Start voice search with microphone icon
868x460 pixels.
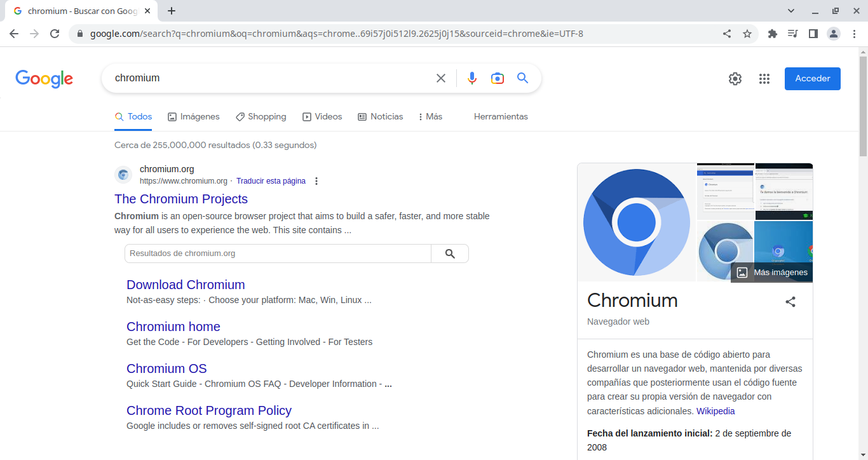(x=472, y=78)
